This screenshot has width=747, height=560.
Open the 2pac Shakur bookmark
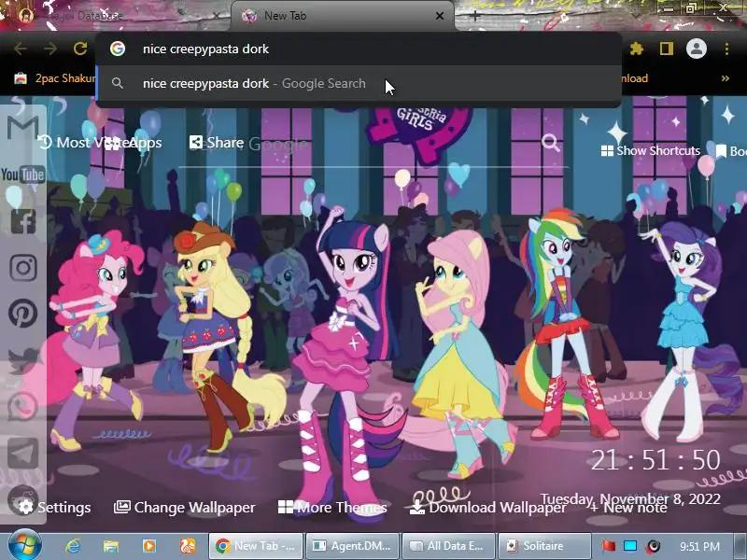point(55,78)
